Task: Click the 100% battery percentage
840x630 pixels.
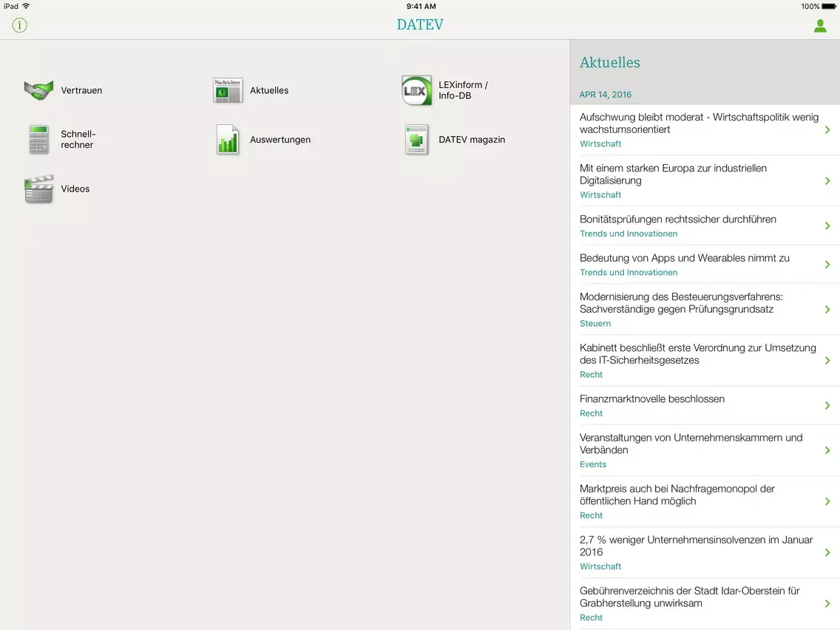Action: [810, 7]
